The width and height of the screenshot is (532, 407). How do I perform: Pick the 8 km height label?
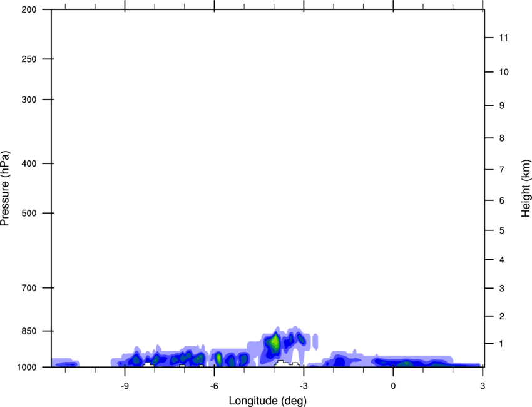click(501, 138)
